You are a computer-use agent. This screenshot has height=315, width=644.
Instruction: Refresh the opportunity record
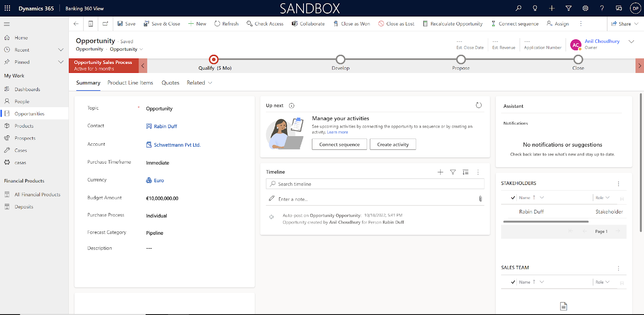coord(227,24)
